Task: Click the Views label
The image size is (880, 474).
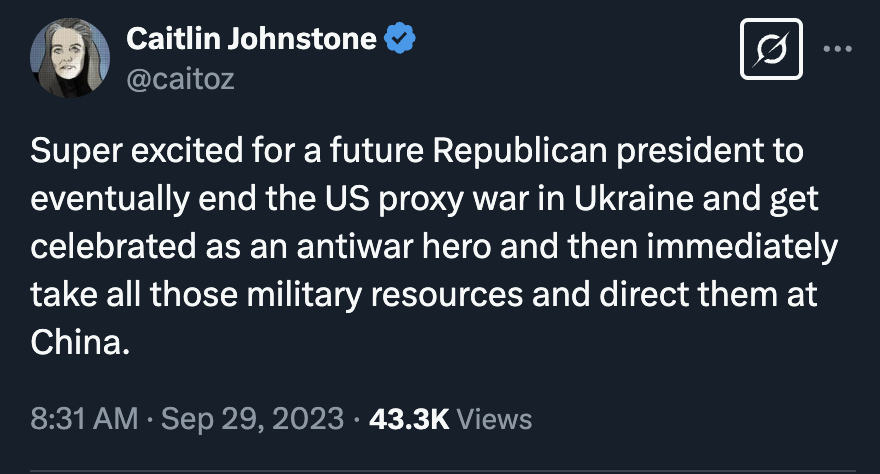Action: (x=495, y=418)
